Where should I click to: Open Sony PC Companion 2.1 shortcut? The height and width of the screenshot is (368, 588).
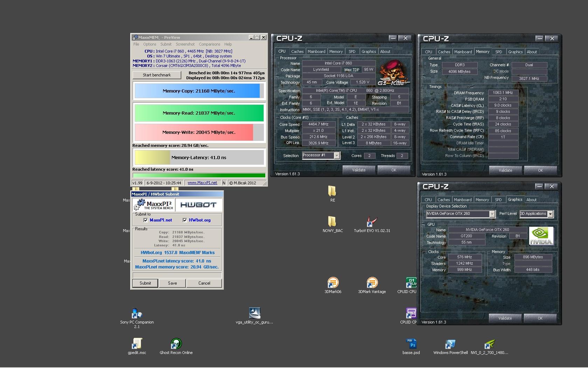pos(137,313)
